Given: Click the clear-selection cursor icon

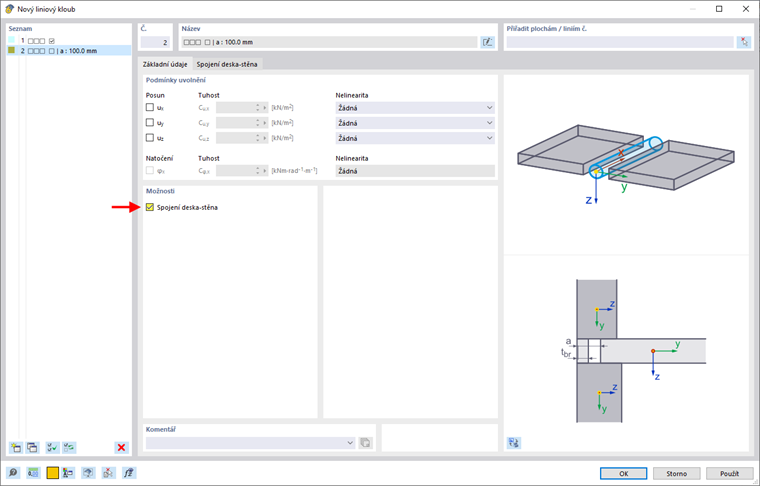Looking at the screenshot, I should [109, 473].
